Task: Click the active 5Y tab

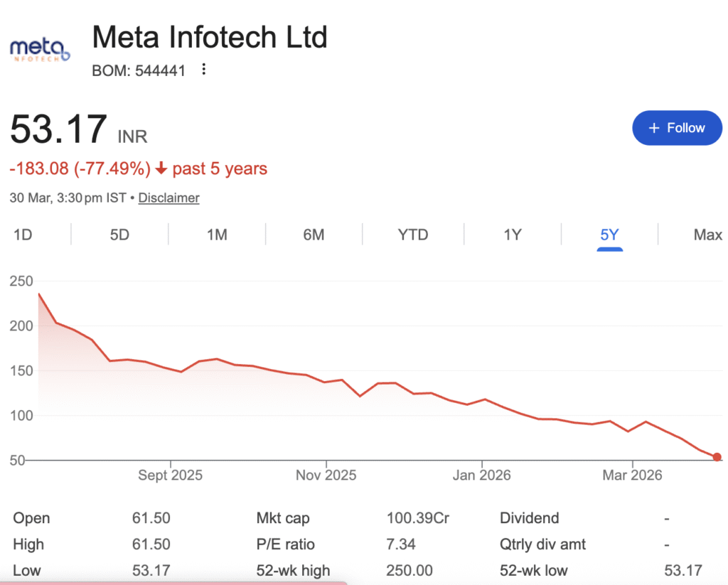Action: pyautogui.click(x=609, y=235)
